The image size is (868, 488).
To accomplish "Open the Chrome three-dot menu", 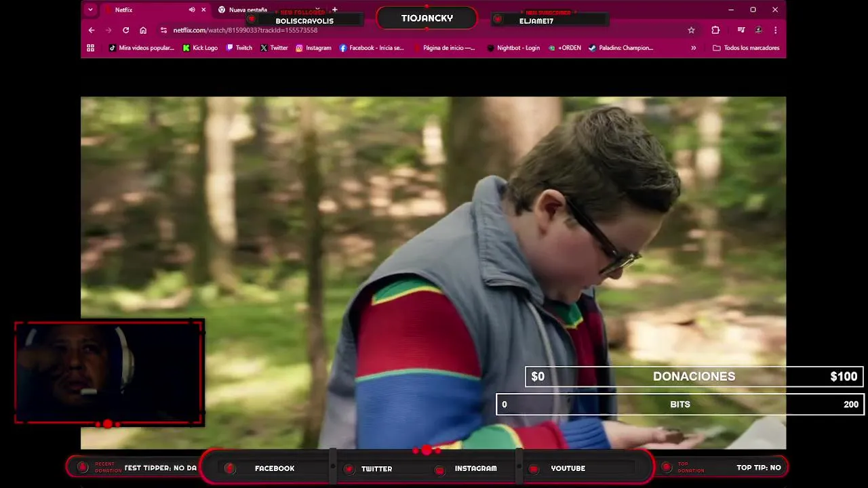I will [775, 30].
